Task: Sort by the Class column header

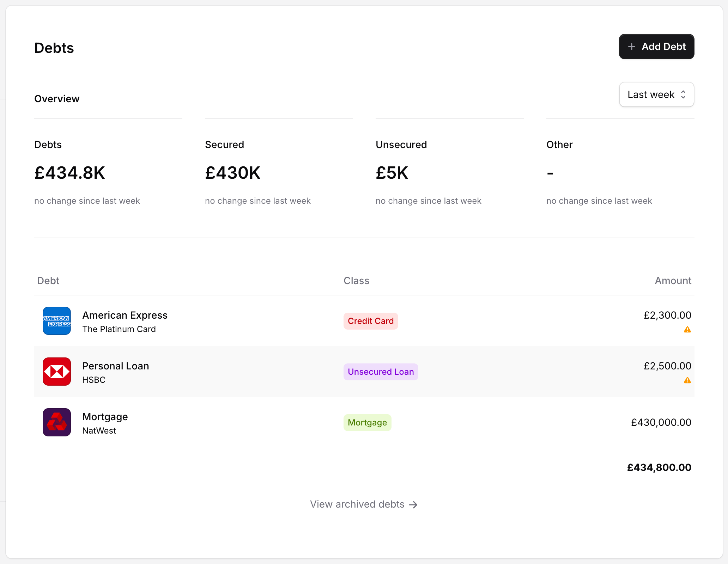Action: [356, 281]
